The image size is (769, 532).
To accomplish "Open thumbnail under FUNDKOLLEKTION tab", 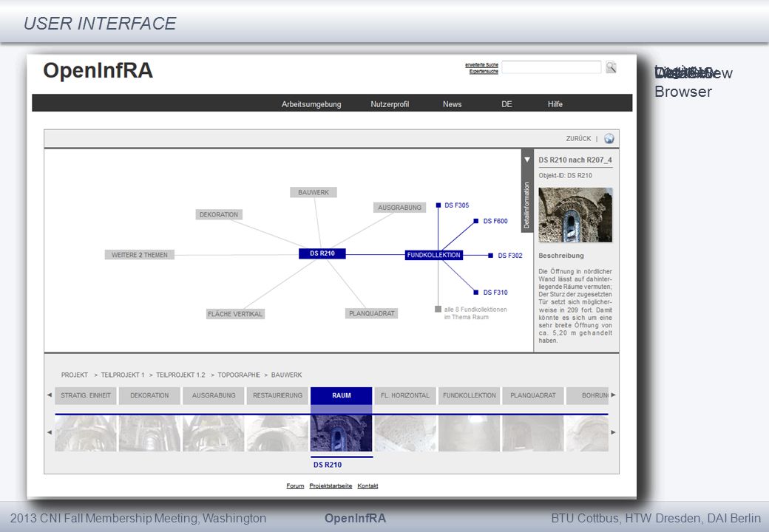I will click(x=470, y=434).
